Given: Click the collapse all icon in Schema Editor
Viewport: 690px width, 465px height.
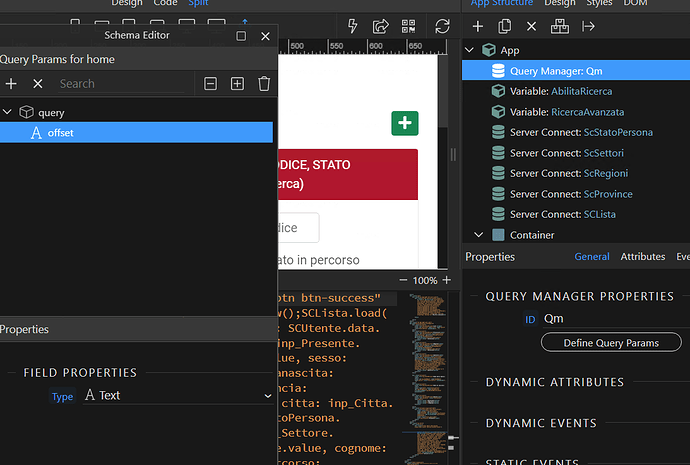Looking at the screenshot, I should point(210,84).
